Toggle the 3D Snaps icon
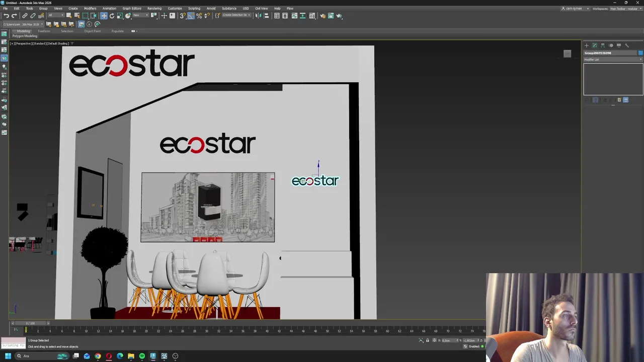The height and width of the screenshot is (362, 644). 183,16
